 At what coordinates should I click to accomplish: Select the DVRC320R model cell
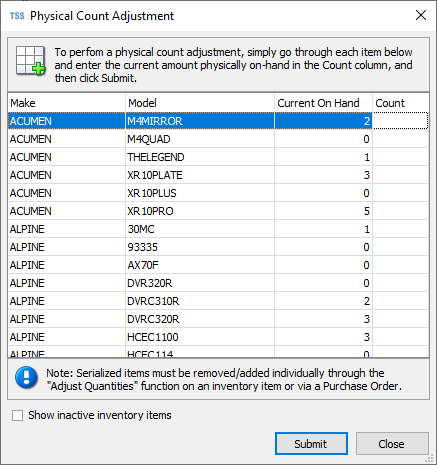pos(200,319)
